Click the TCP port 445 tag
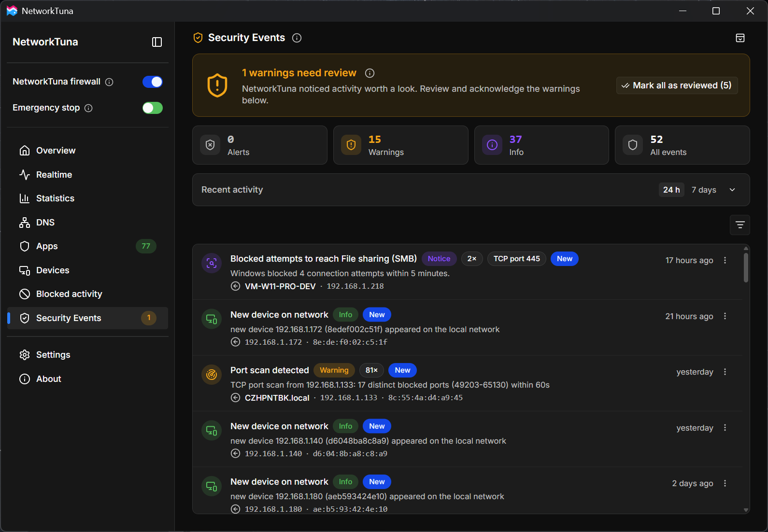 [517, 259]
